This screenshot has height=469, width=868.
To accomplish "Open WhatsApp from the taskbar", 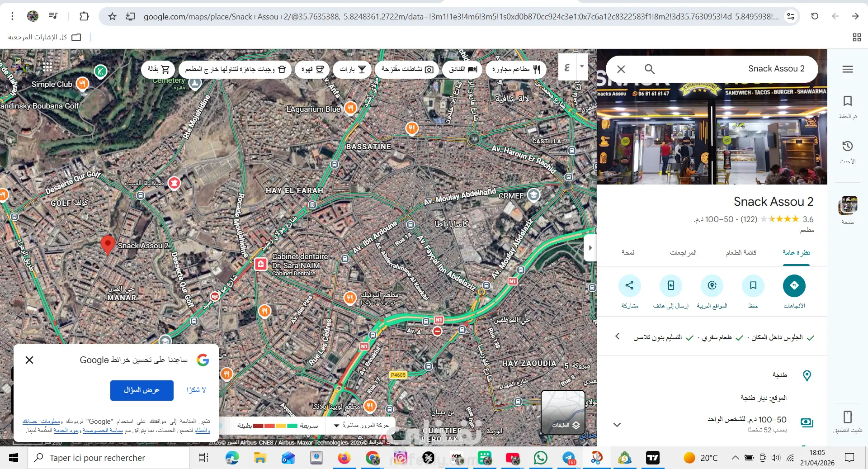I will pyautogui.click(x=540, y=458).
